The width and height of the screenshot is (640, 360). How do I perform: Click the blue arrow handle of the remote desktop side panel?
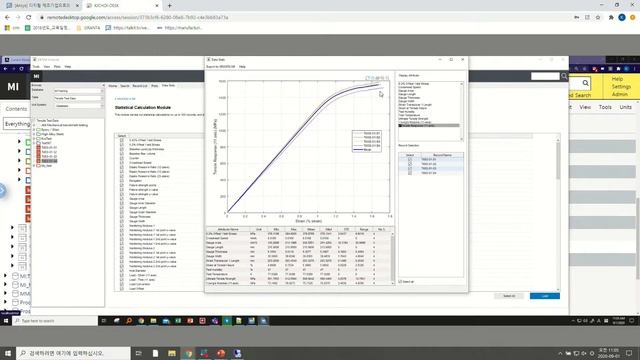tap(2, 190)
